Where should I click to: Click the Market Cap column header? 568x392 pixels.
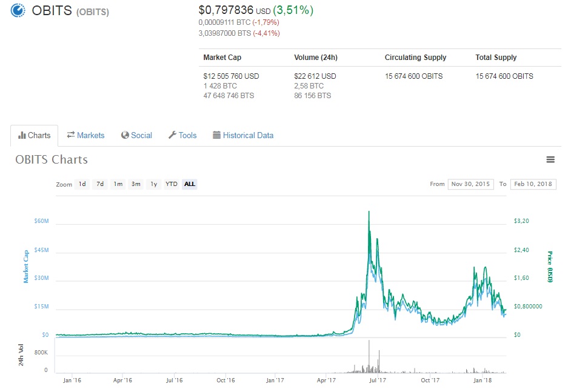pyautogui.click(x=222, y=58)
